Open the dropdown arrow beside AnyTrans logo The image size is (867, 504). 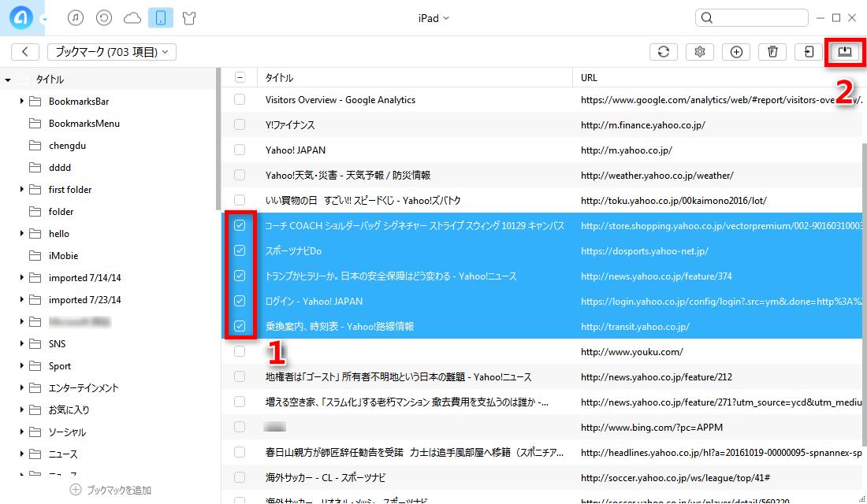click(x=44, y=20)
